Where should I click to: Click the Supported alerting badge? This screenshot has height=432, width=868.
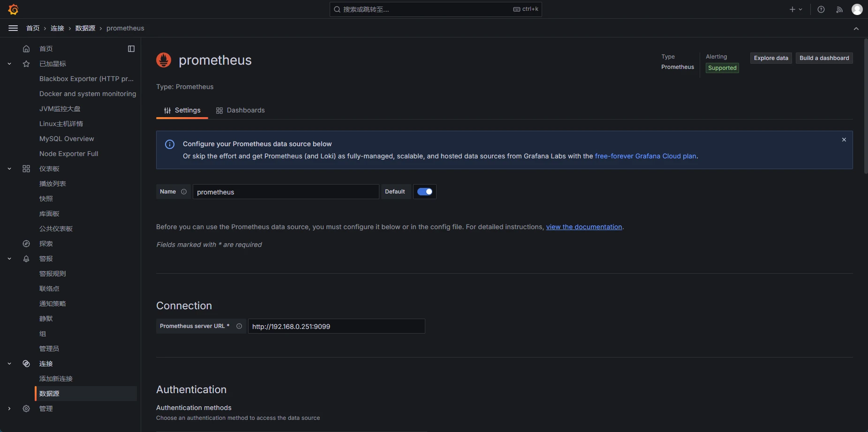coord(722,68)
